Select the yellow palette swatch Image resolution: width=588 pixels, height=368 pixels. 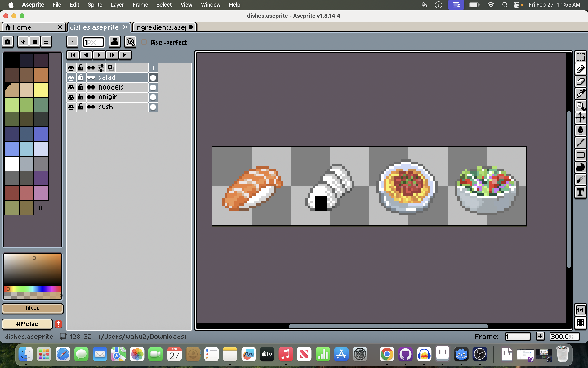(x=41, y=90)
